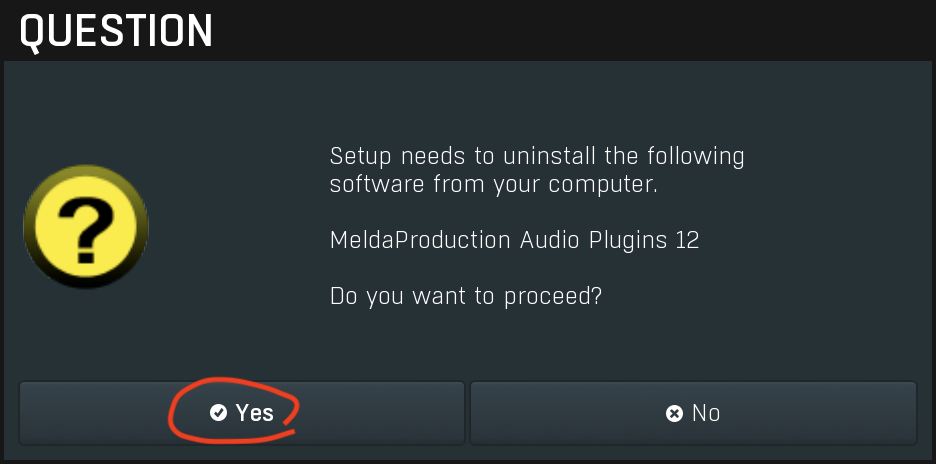The height and width of the screenshot is (464, 936).
Task: Select the "MeldaProduction Audio Plugins 12" text
Action: click(x=514, y=241)
